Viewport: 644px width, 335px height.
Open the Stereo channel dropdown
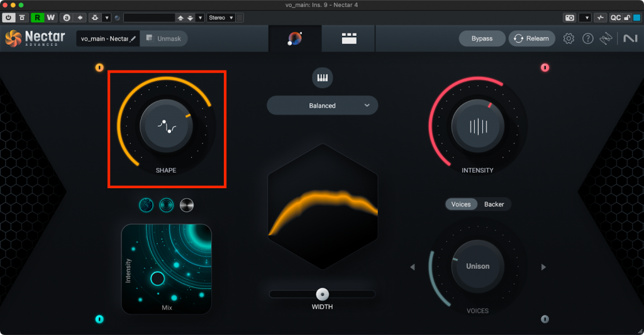(221, 18)
